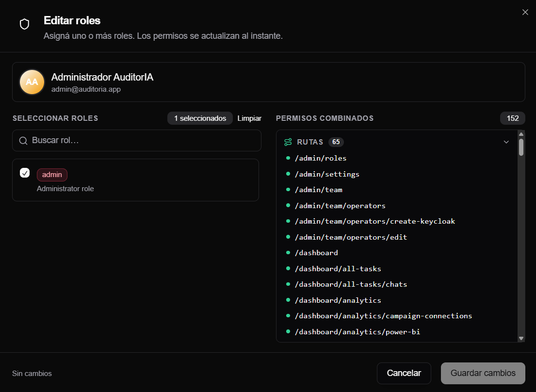Click the 1 seleccionados badge
The height and width of the screenshot is (392, 536).
point(200,118)
